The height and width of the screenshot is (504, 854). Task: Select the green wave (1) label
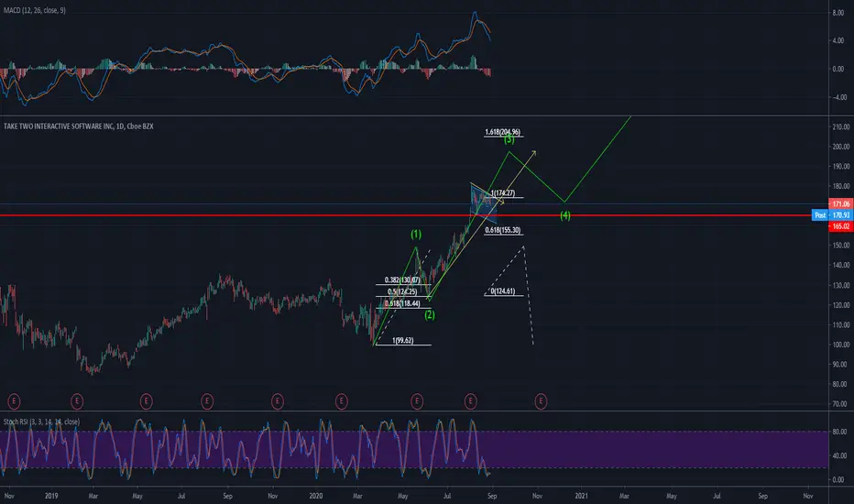pyautogui.click(x=416, y=235)
